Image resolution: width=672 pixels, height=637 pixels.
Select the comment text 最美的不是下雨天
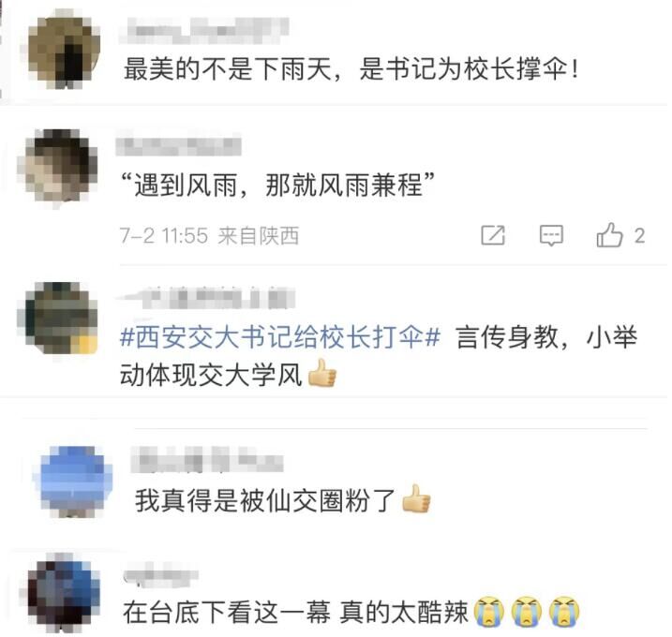coord(228,69)
